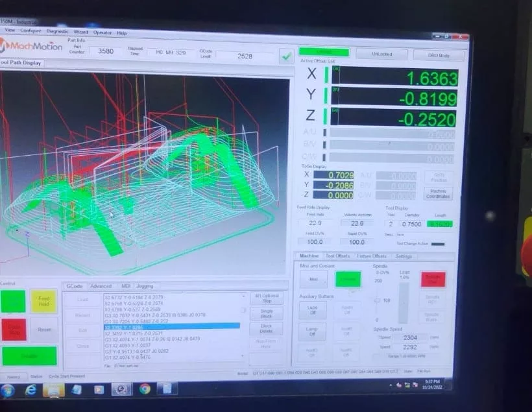
Task: Toggle the Mist coolant button
Action: tap(313, 279)
